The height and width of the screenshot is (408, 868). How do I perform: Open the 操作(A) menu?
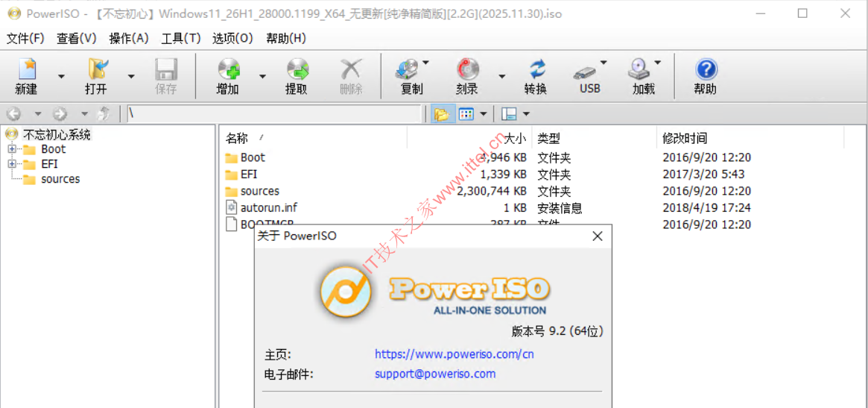pos(129,38)
